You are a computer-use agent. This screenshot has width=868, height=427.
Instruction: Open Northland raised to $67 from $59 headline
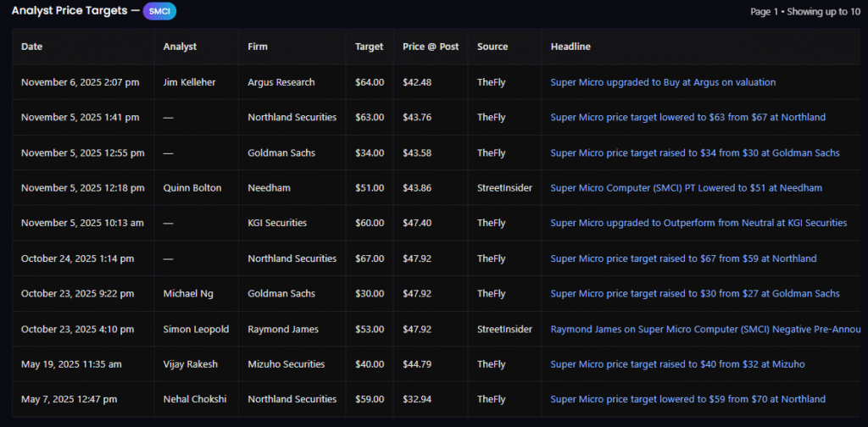point(683,258)
